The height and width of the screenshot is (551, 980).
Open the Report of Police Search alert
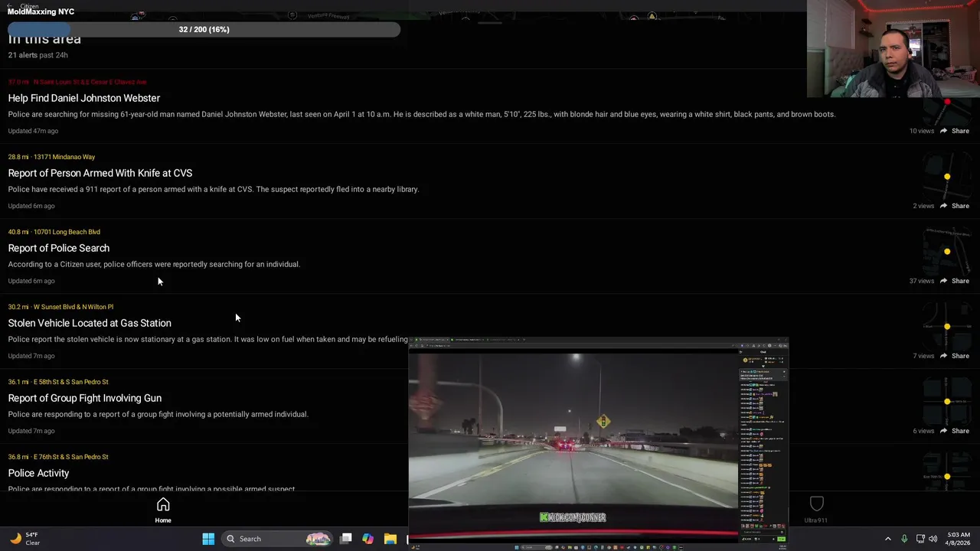[59, 248]
